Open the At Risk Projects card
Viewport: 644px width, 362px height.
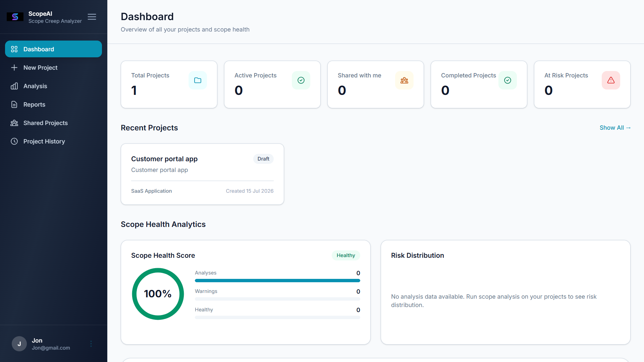(582, 84)
